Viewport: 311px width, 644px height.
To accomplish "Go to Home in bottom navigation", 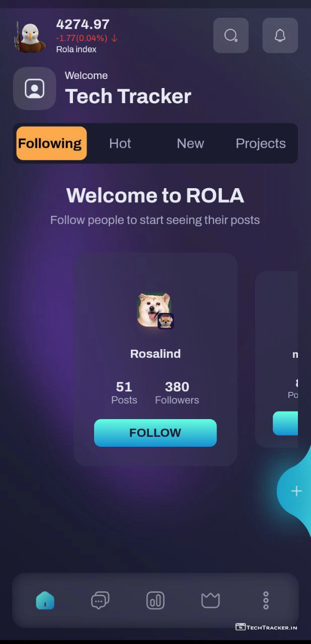I will (45, 600).
